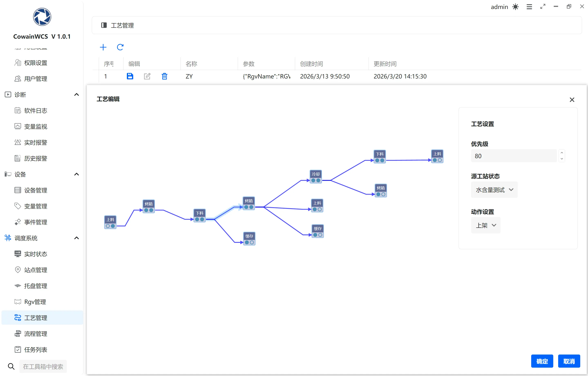This screenshot has height=376, width=588.
Task: Close the 工艺编辑 dialog
Action: (572, 100)
